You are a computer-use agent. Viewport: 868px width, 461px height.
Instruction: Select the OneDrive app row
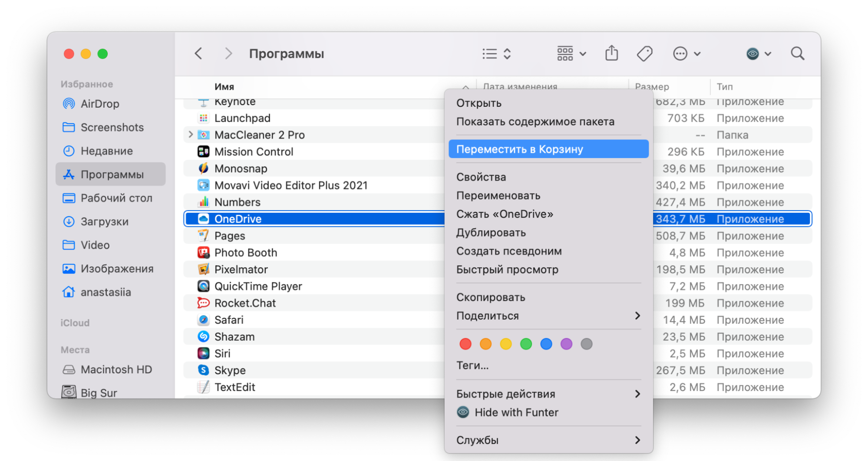(314, 219)
